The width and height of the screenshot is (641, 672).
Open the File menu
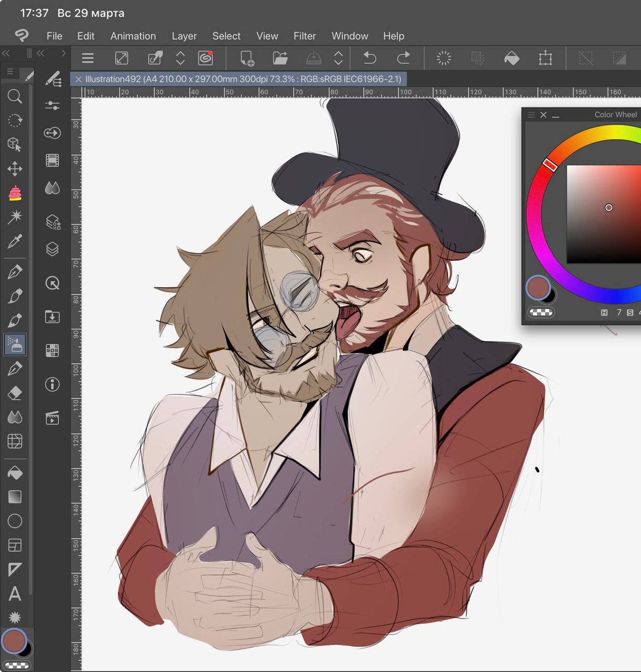coord(54,36)
